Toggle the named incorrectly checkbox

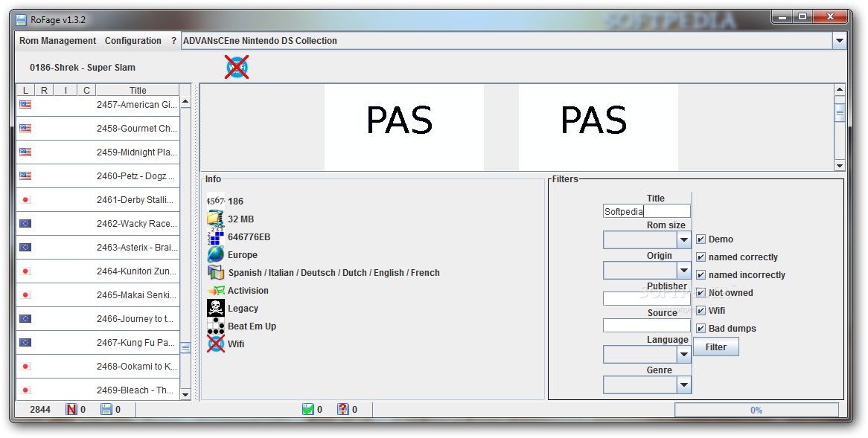(x=701, y=275)
